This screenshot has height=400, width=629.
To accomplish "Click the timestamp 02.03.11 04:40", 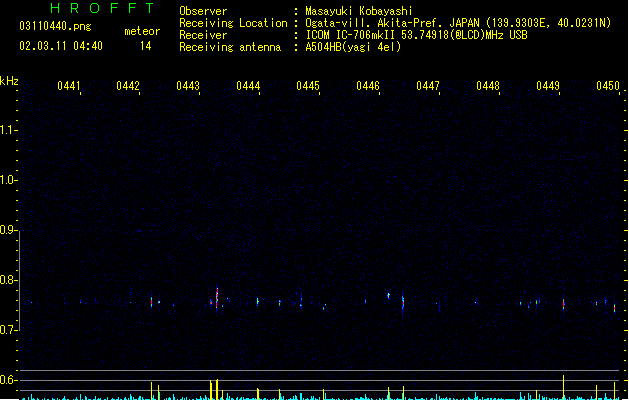I will pyautogui.click(x=61, y=46).
